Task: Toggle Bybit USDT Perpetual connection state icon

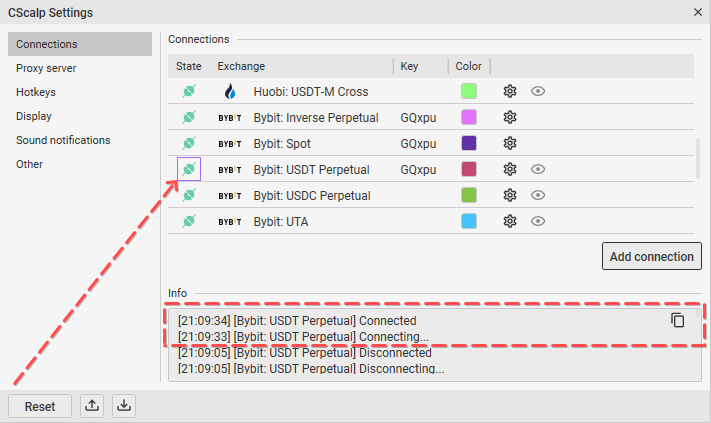Action: (189, 169)
